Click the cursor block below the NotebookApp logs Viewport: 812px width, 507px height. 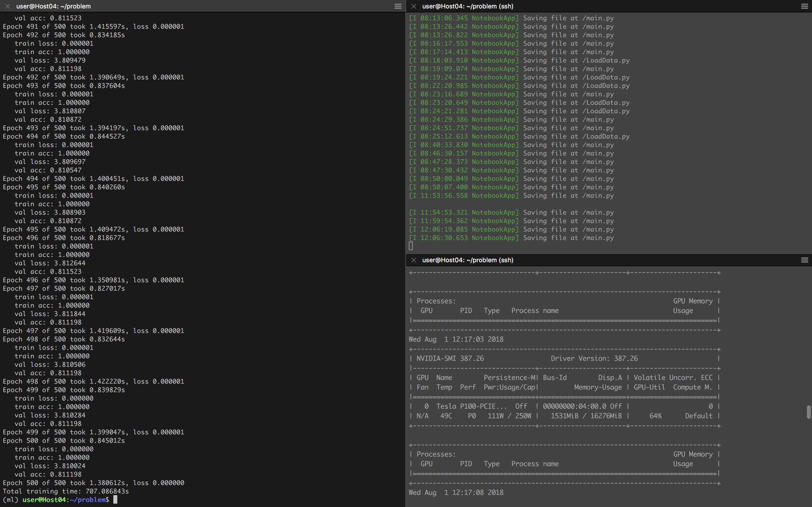click(x=411, y=246)
